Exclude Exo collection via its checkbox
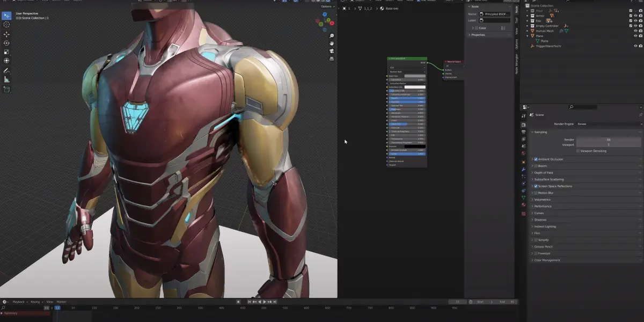 (631, 20)
